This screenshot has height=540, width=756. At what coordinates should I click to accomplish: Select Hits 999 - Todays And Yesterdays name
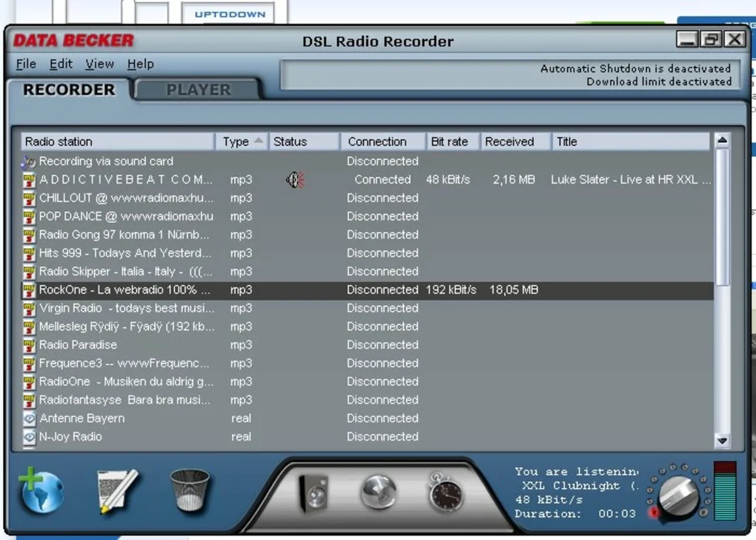125,253
